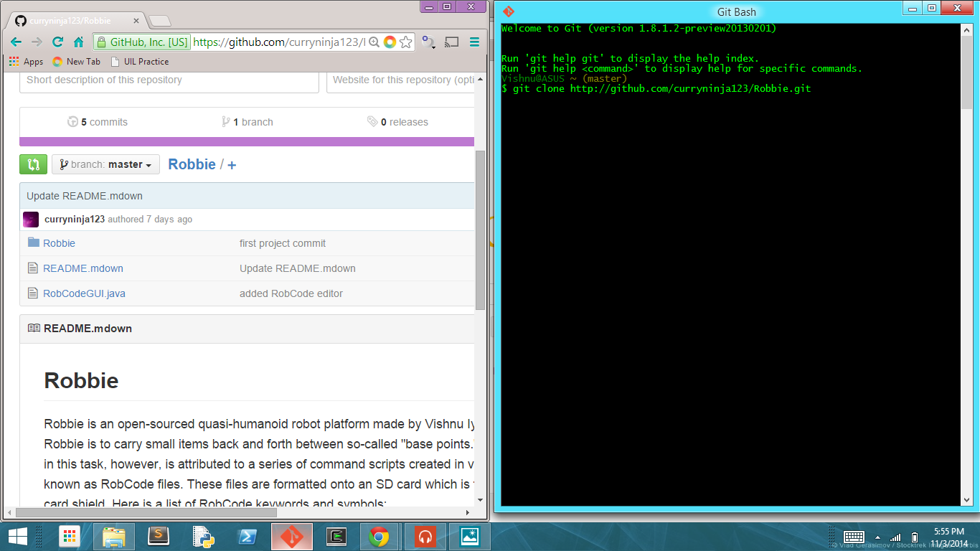Click the README.mdown book icon header
The width and height of the screenshot is (980, 551).
(34, 328)
